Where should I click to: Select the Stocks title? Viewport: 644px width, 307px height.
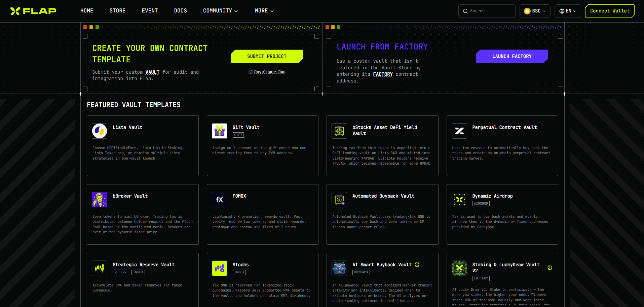tap(240, 265)
